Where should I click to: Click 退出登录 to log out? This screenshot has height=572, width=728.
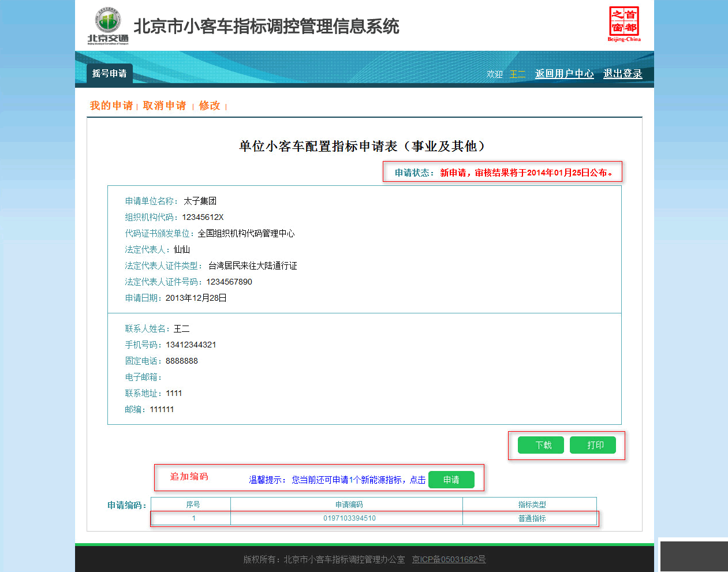[622, 74]
